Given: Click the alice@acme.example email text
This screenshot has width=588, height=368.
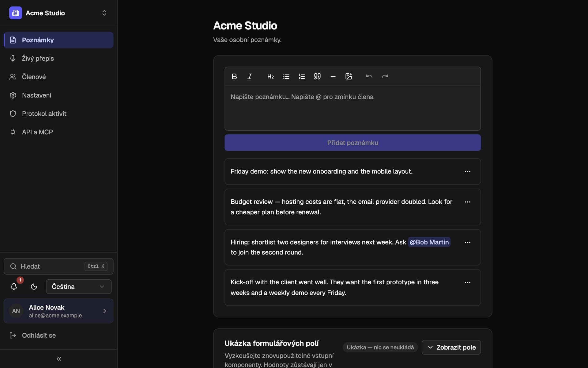Looking at the screenshot, I should tap(55, 316).
